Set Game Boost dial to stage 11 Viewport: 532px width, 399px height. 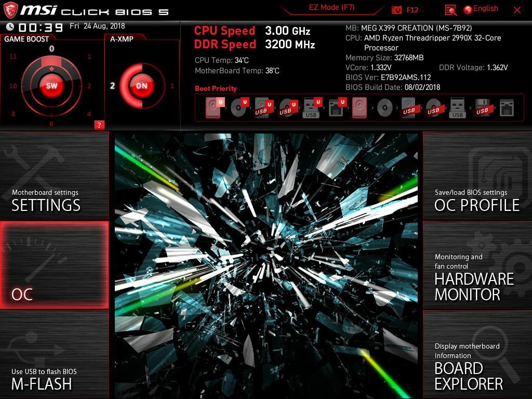(x=13, y=56)
